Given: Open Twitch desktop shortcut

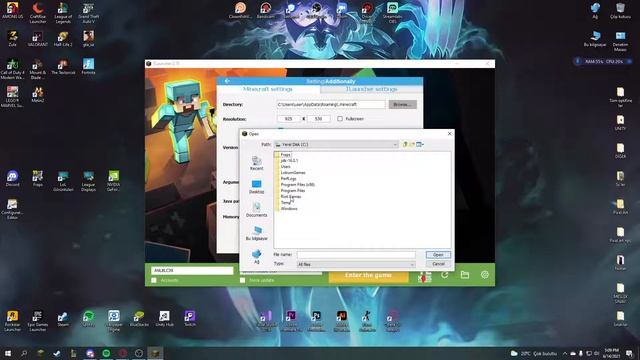Looking at the screenshot, I should [190, 319].
